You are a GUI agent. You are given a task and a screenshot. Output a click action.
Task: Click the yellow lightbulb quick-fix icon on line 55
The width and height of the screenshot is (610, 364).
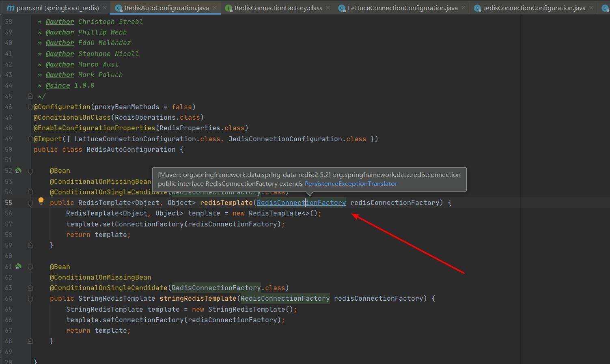click(x=41, y=200)
